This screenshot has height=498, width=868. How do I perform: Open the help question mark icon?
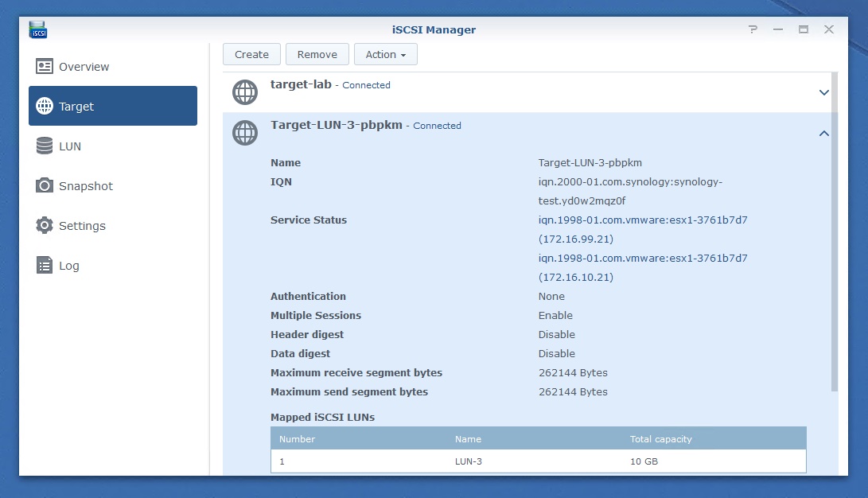[x=753, y=29]
